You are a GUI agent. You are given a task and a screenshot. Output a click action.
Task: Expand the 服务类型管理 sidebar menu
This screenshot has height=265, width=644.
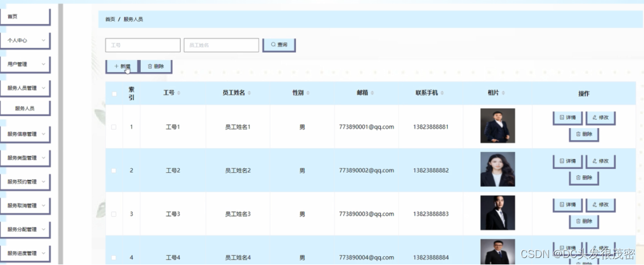tap(24, 158)
